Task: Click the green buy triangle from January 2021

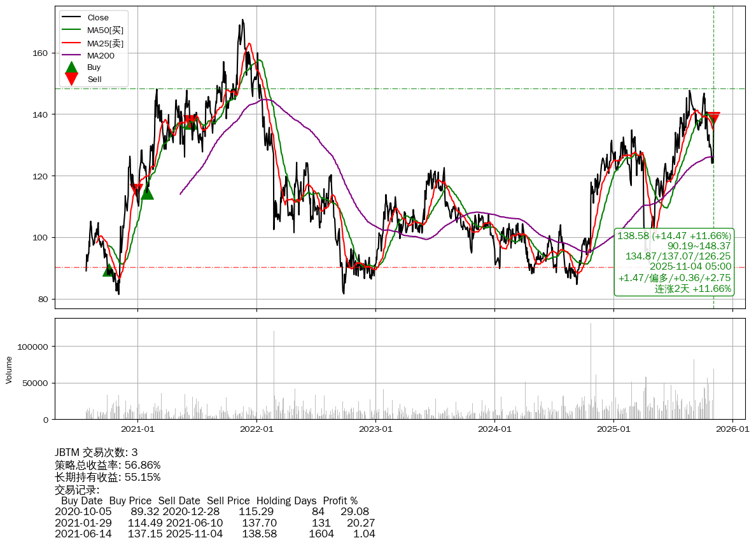Action: 147,193
